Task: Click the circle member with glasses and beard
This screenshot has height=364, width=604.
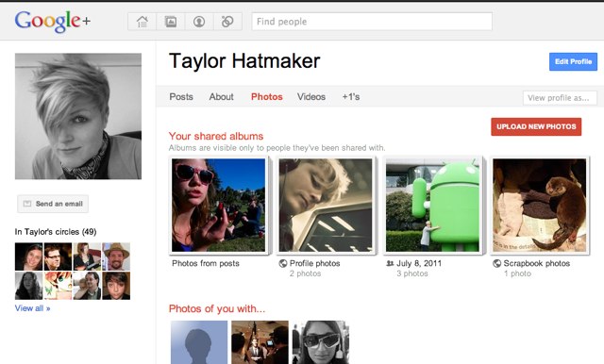Action: tap(58, 256)
